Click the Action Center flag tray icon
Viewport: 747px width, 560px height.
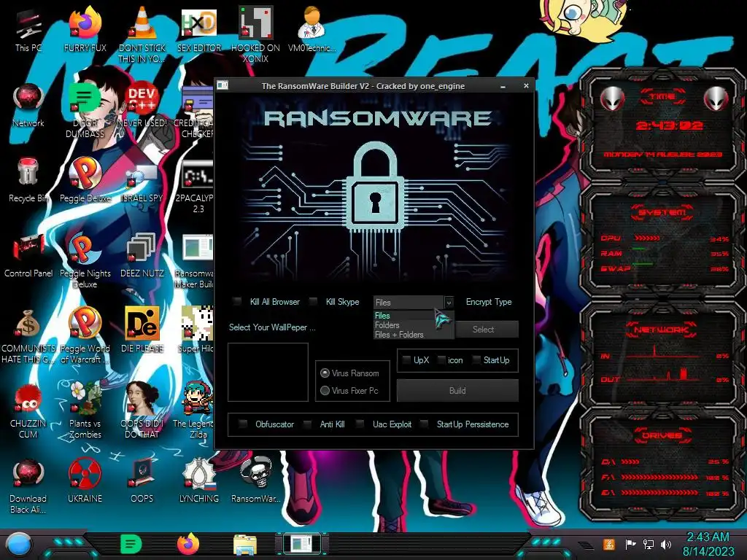(630, 544)
